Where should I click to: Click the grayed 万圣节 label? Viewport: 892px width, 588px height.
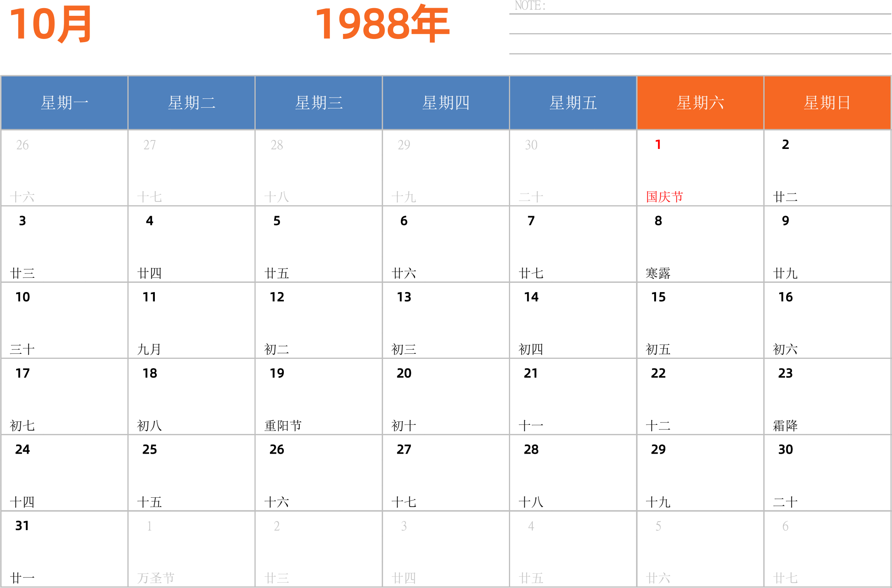(x=156, y=578)
